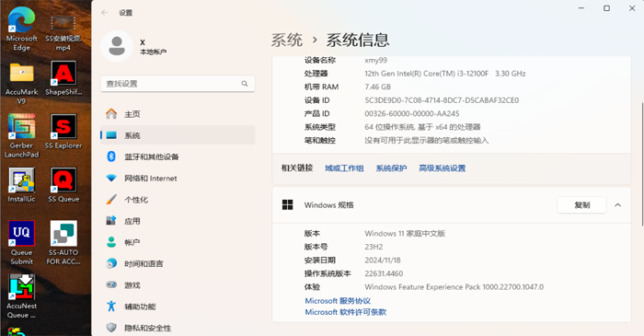Image resolution: width=644 pixels, height=336 pixels.
Task: Launch the SS-AUTO FOR ACC... shortcut
Action: tap(63, 243)
